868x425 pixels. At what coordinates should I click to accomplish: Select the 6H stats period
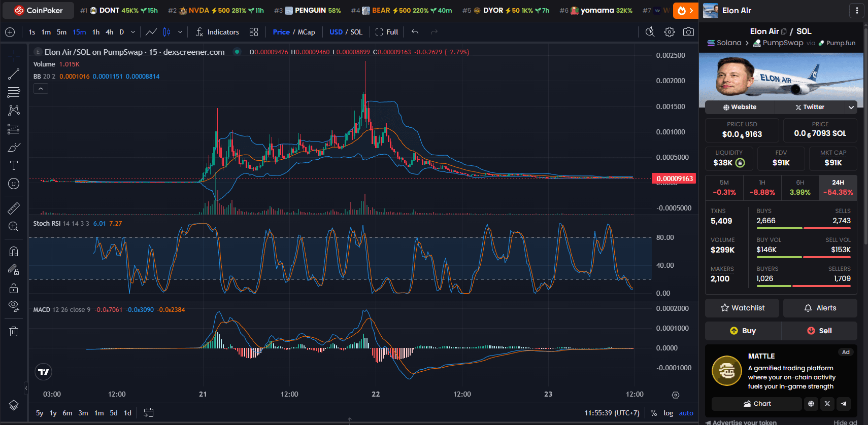point(800,188)
